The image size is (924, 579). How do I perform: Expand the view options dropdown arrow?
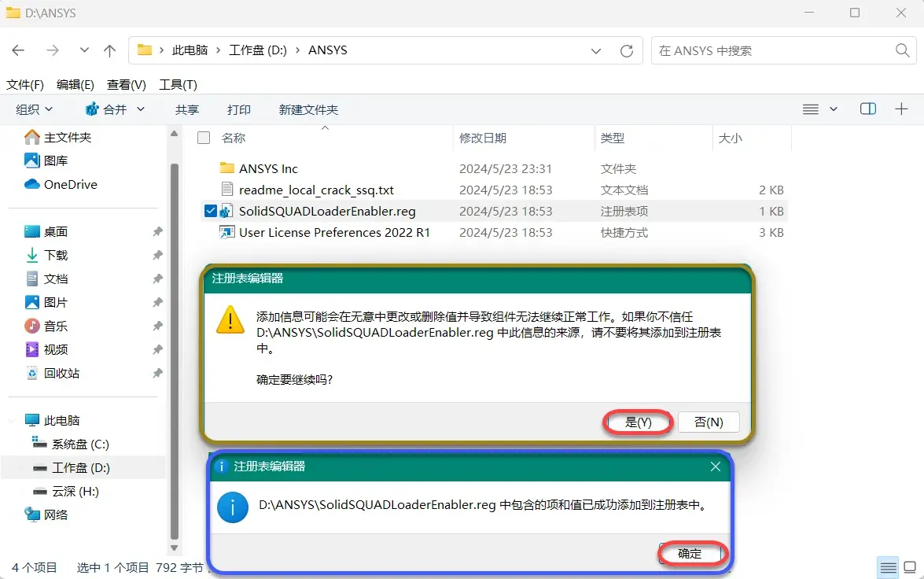click(834, 109)
